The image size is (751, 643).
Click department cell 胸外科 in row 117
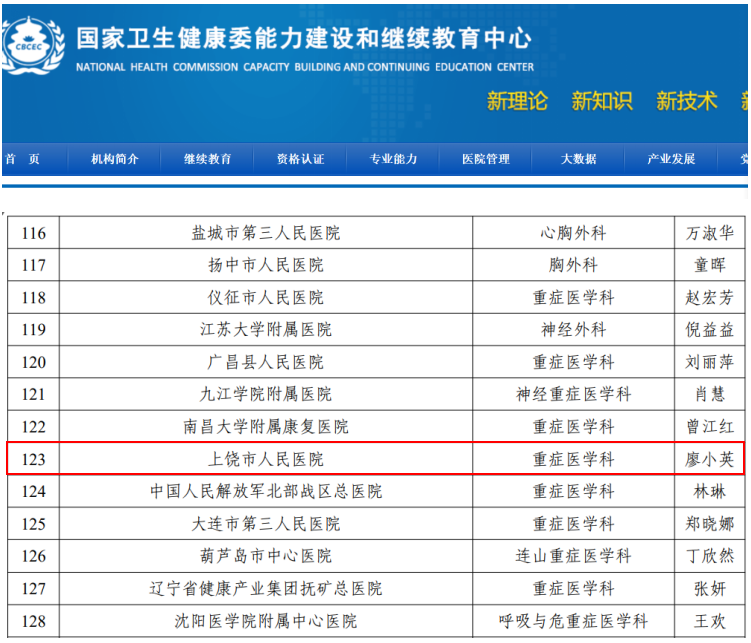pos(573,265)
